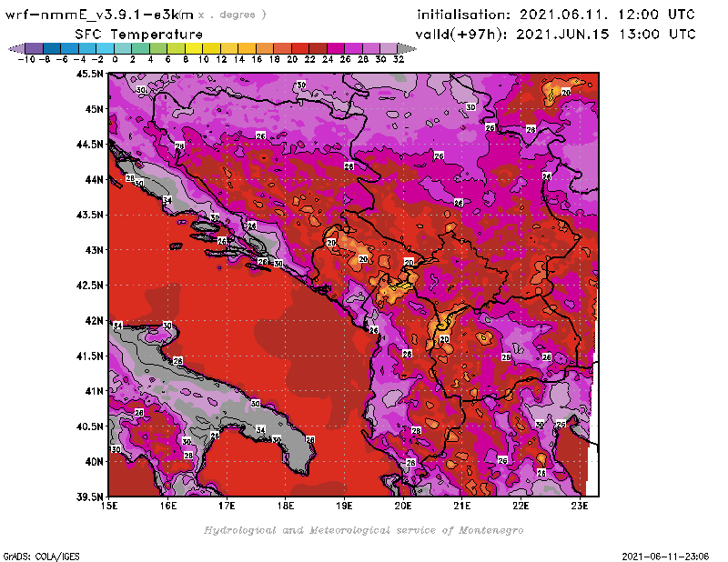
Task: Click the 'initialisation: 2021.06.11. 12:00 UTC' text
Action: click(x=556, y=15)
